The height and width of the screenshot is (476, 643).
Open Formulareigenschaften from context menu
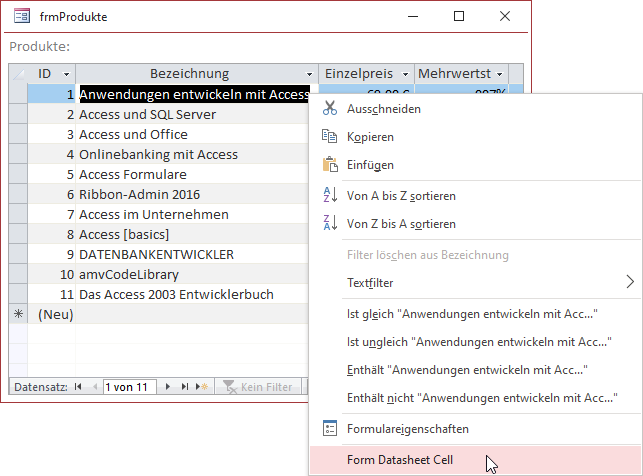coord(476,428)
